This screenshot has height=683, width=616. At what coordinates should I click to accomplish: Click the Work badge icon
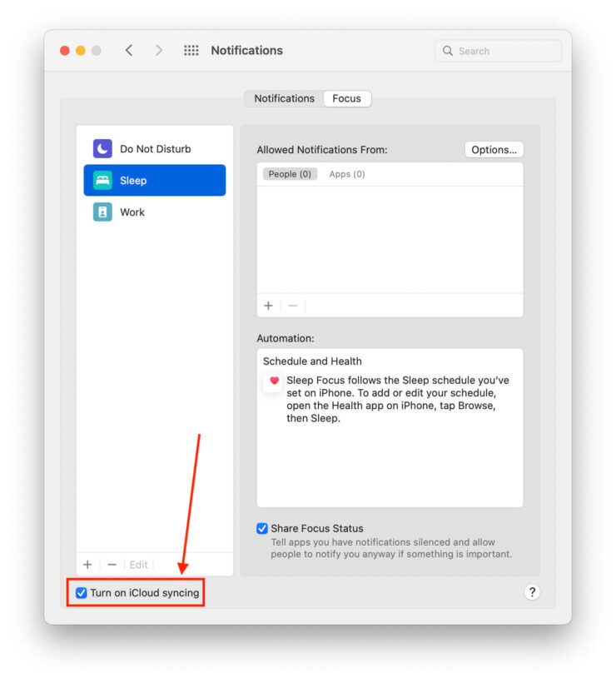(x=102, y=212)
